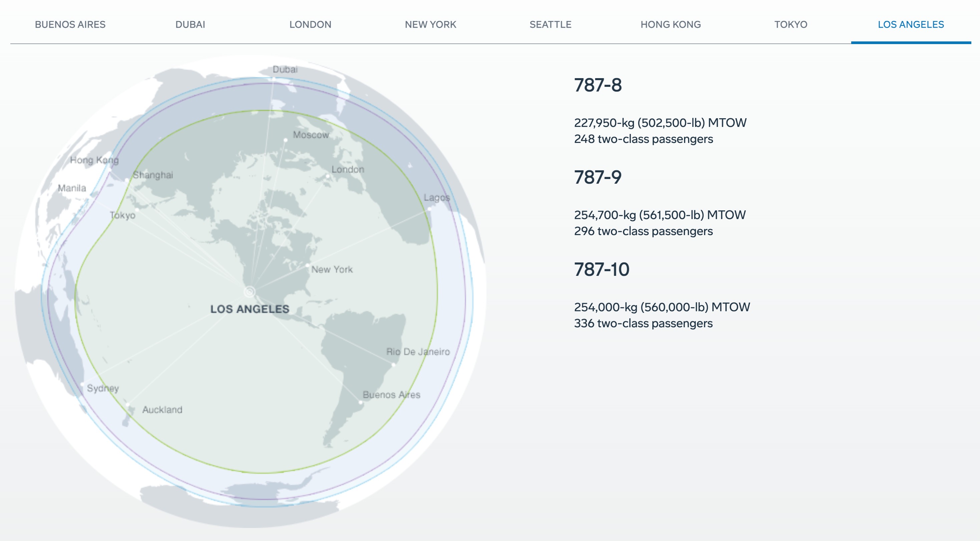Click the 787-9 heading

click(x=598, y=177)
